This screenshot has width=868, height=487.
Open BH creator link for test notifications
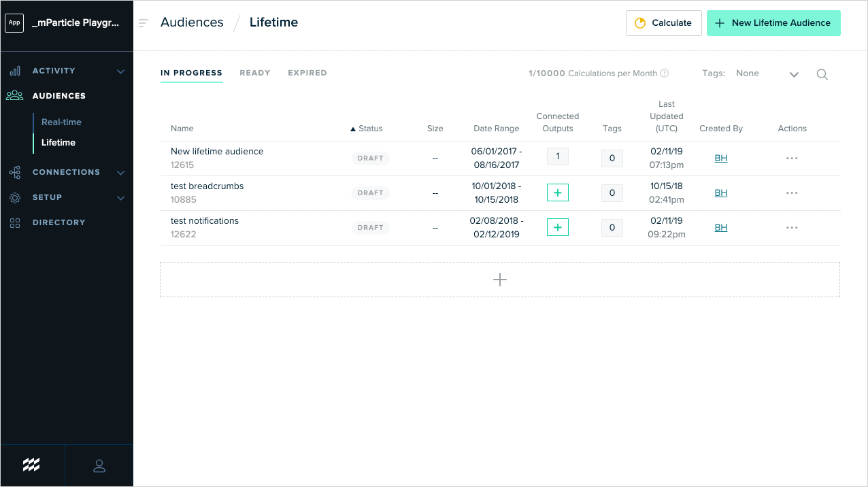coord(721,228)
